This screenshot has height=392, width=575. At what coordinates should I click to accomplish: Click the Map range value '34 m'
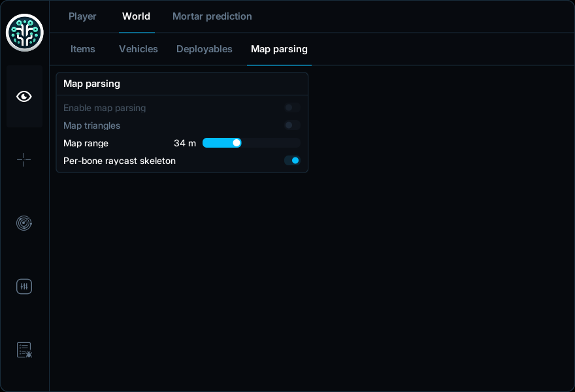[185, 143]
